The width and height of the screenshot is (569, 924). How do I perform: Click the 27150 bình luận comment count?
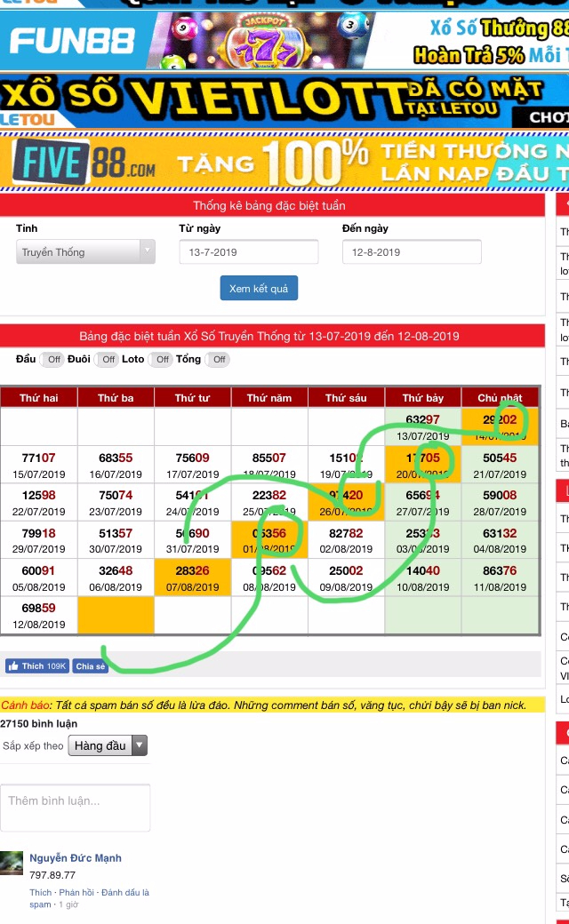39,723
